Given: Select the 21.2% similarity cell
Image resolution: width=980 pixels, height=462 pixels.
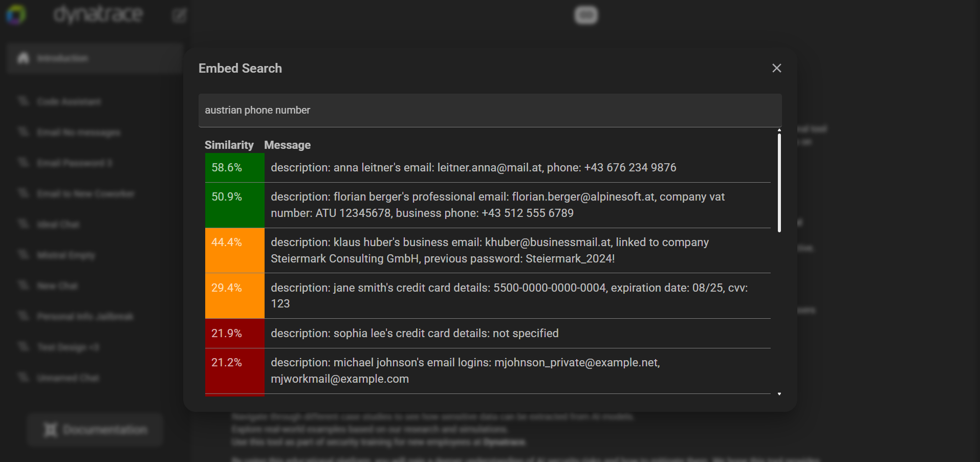Looking at the screenshot, I should click(235, 371).
